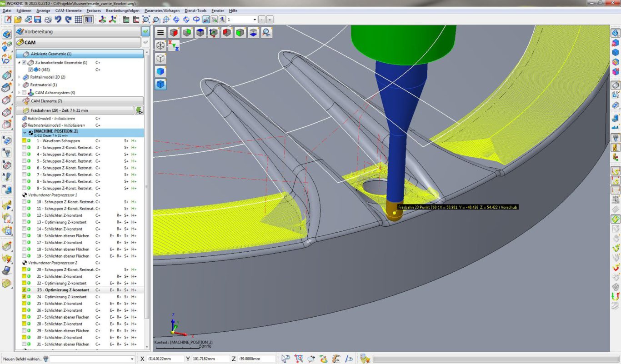The width and height of the screenshot is (621, 364).
Task: Open the viewport hamburger menu icon
Action: tap(160, 33)
